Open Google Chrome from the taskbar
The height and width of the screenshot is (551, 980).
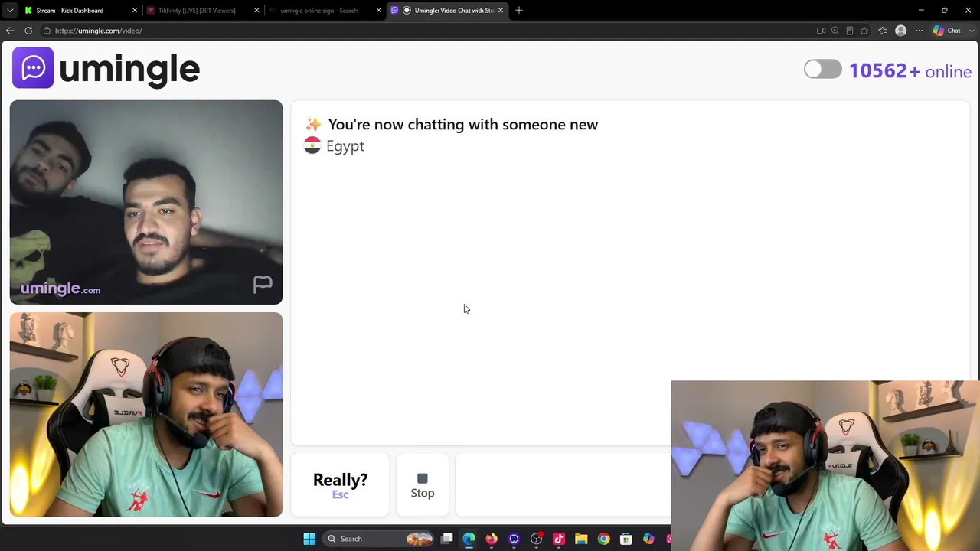tap(604, 539)
